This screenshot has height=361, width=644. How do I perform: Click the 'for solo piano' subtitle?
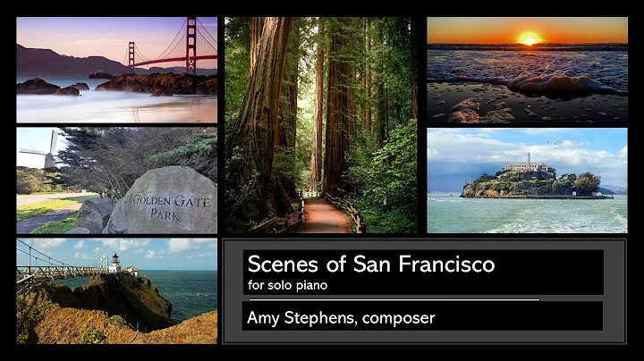[287, 285]
